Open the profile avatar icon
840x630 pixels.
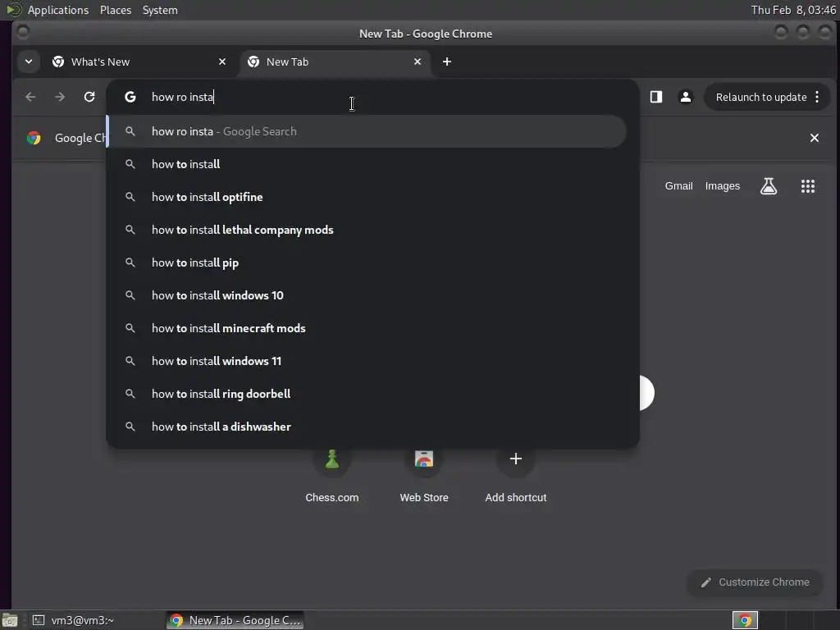[685, 97]
